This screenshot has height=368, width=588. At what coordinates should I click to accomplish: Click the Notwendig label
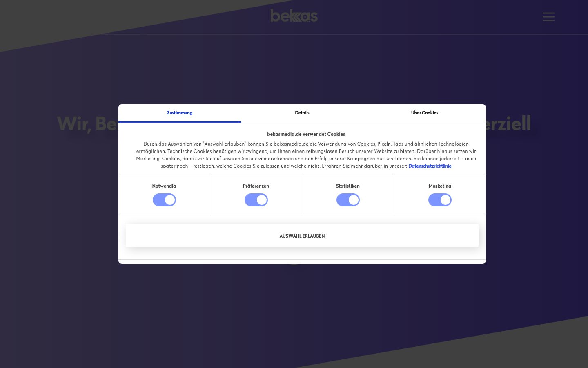click(x=164, y=186)
